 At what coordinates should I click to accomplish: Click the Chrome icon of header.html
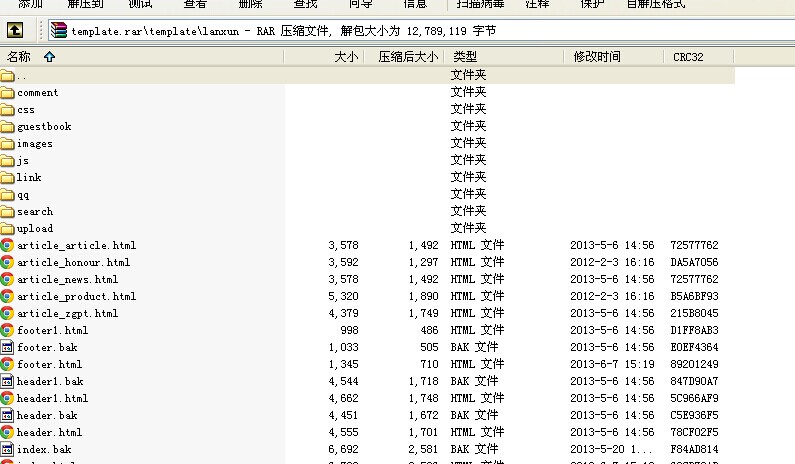tap(7, 432)
